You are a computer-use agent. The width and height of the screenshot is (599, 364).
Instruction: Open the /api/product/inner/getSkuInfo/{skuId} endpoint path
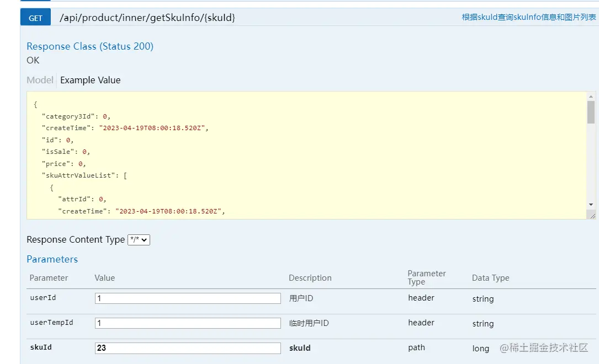[147, 17]
